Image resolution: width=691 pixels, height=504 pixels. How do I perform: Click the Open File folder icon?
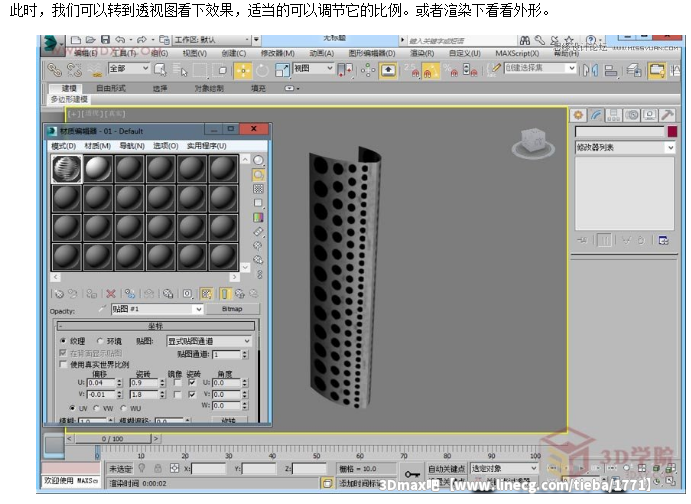point(90,40)
